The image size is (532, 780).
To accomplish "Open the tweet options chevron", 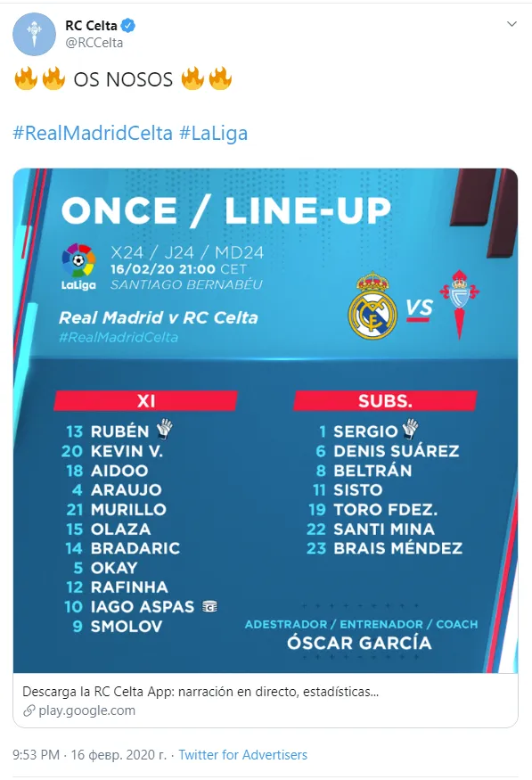I will tap(512, 24).
